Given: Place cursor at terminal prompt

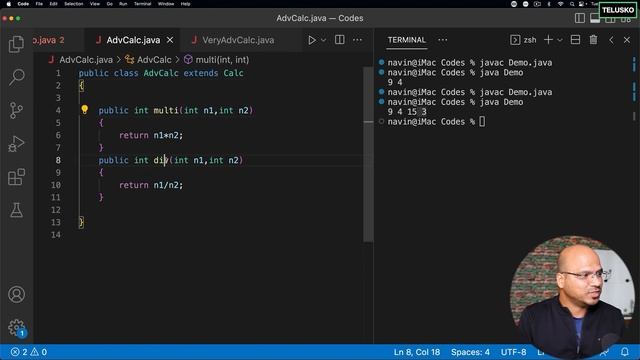Looking at the screenshot, I should tap(482, 122).
